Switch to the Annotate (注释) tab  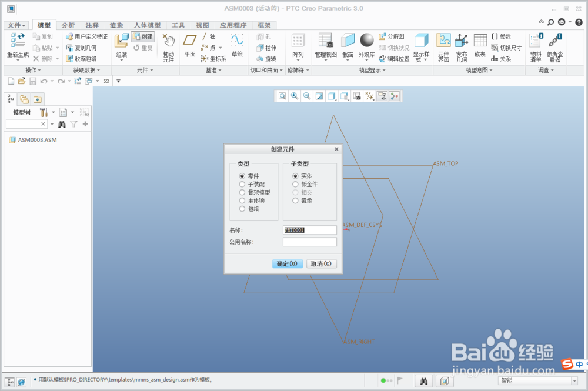(x=92, y=25)
